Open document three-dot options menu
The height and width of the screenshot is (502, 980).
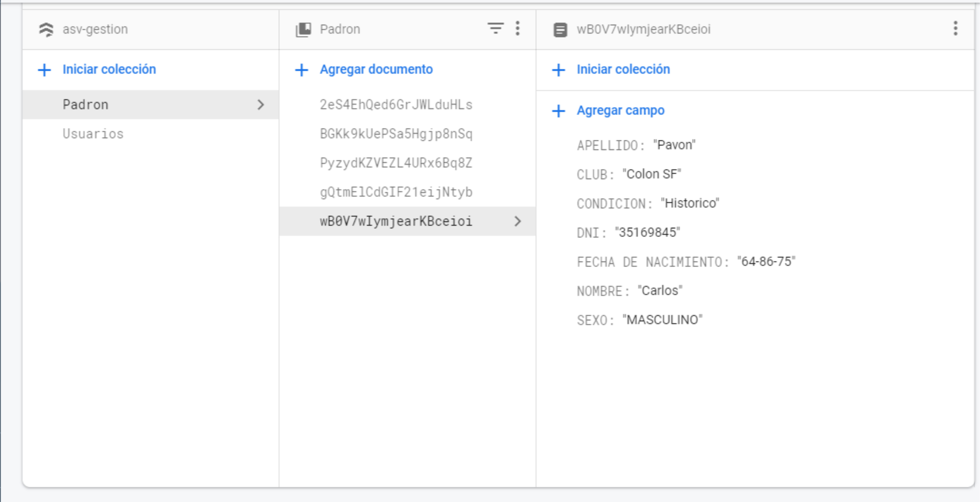pyautogui.click(x=955, y=28)
